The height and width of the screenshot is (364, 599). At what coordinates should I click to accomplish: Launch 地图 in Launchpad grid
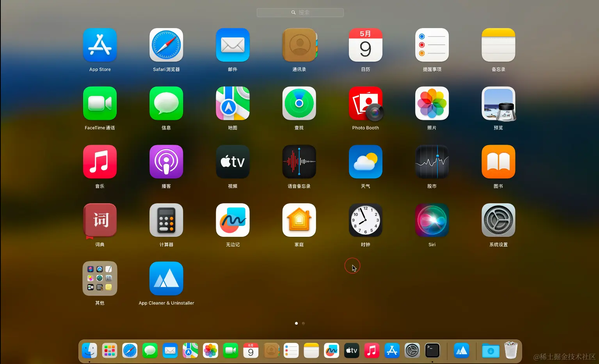coord(233,103)
